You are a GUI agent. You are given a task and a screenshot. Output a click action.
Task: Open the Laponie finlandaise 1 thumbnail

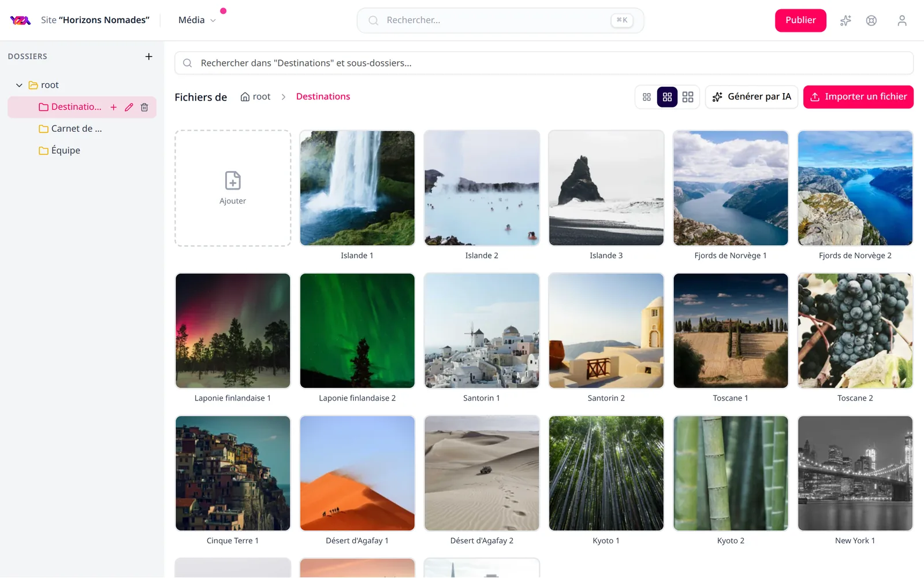[233, 331]
